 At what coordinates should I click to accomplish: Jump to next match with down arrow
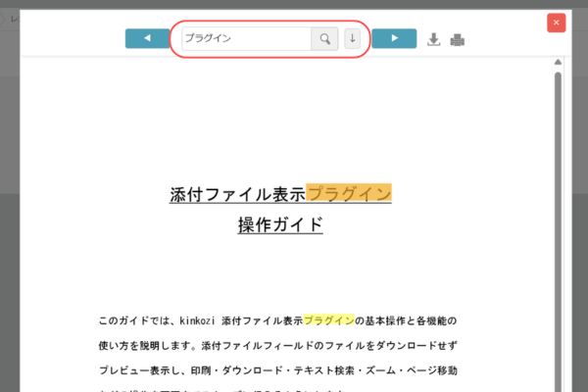pyautogui.click(x=352, y=38)
